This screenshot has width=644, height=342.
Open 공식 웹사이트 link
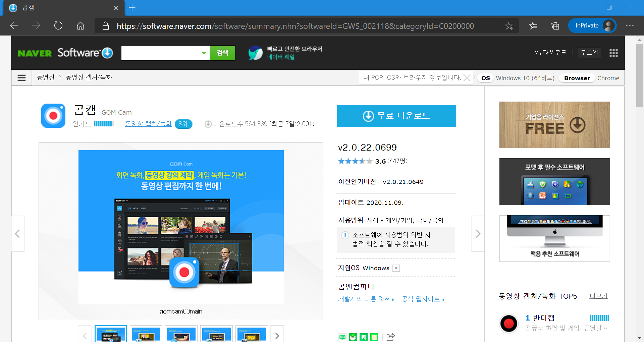(423, 299)
